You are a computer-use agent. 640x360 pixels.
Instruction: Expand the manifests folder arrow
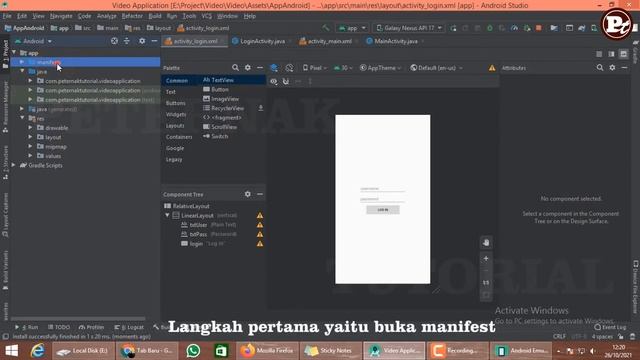coord(22,62)
